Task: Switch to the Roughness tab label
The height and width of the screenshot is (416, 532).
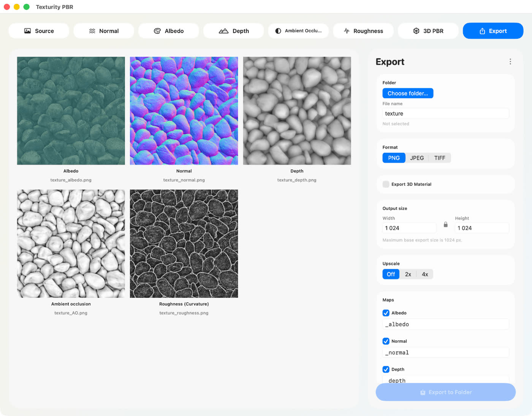Action: pos(368,31)
